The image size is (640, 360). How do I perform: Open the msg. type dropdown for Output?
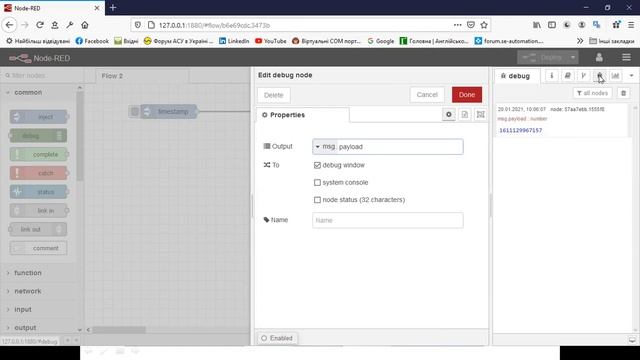coord(324,147)
